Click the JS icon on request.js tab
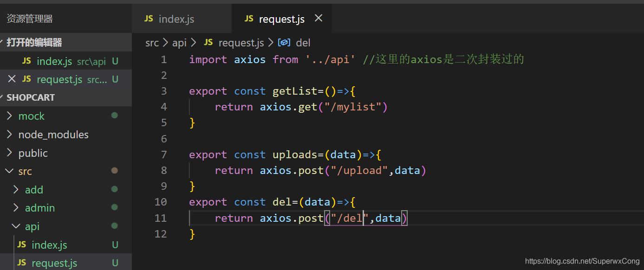The height and width of the screenshot is (270, 644). (x=249, y=19)
